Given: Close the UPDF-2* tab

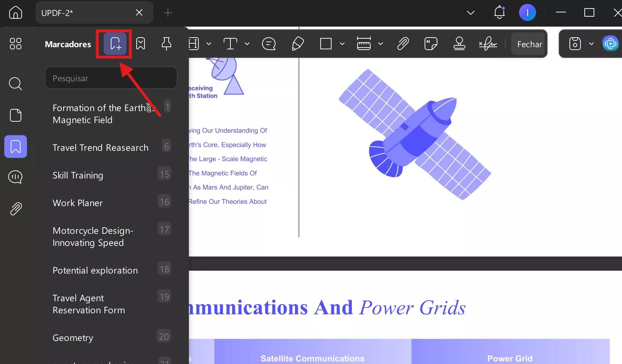Looking at the screenshot, I should point(139,13).
